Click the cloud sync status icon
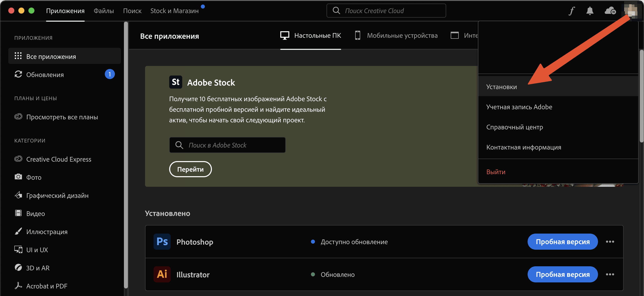 (x=610, y=11)
